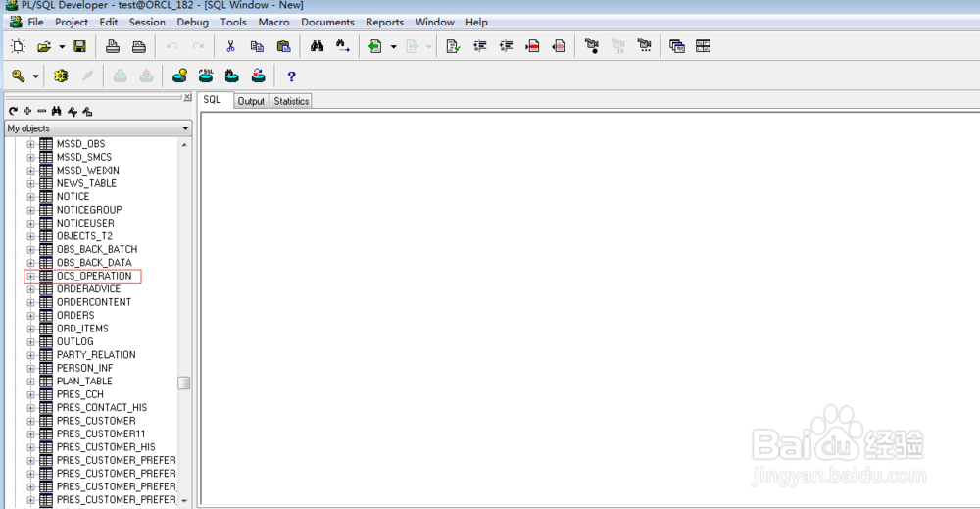The image size is (980, 509).
Task: Switch to the Output tab
Action: 251,101
